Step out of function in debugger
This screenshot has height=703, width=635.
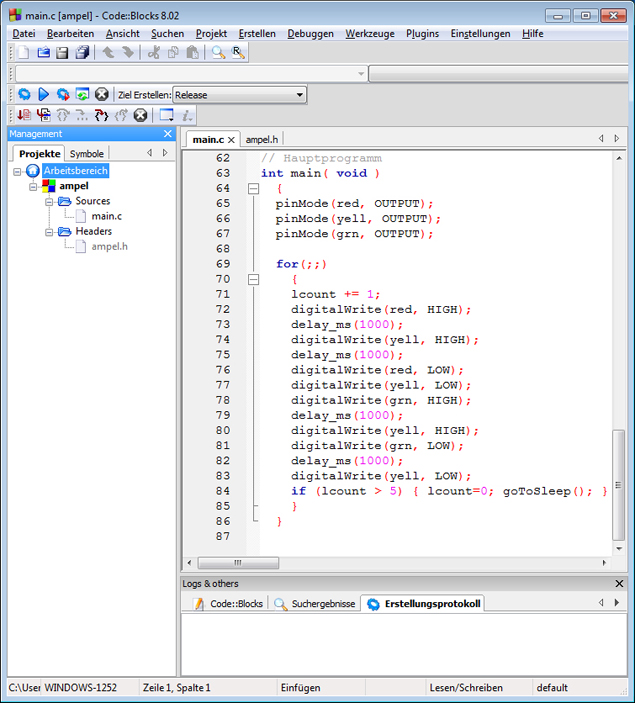coord(121,116)
